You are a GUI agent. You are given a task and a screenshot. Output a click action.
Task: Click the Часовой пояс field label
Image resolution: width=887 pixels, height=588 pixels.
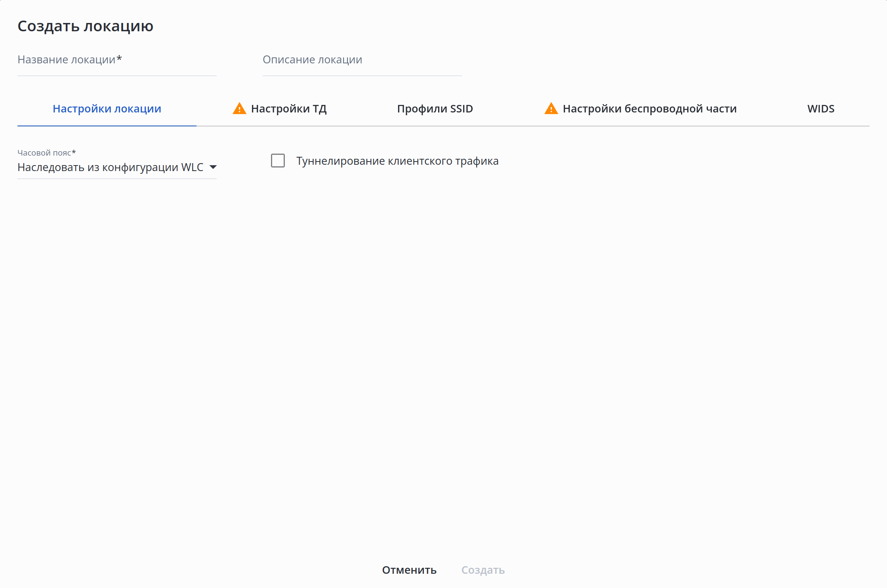[46, 153]
